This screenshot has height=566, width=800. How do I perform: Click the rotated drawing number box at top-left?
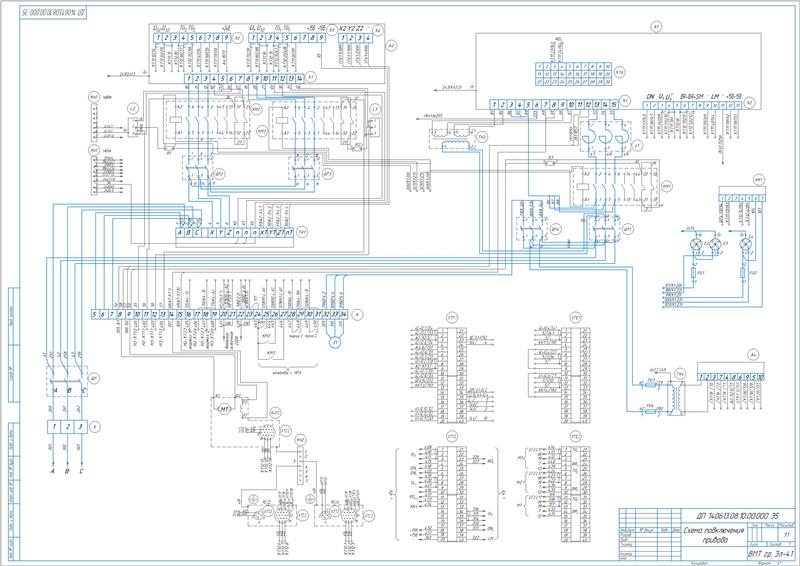[x=54, y=14]
